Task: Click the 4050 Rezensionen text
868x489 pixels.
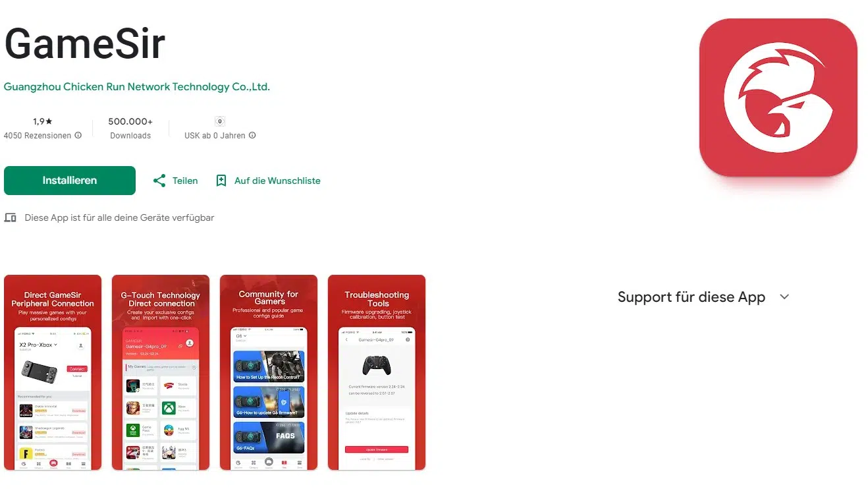Action: [38, 136]
